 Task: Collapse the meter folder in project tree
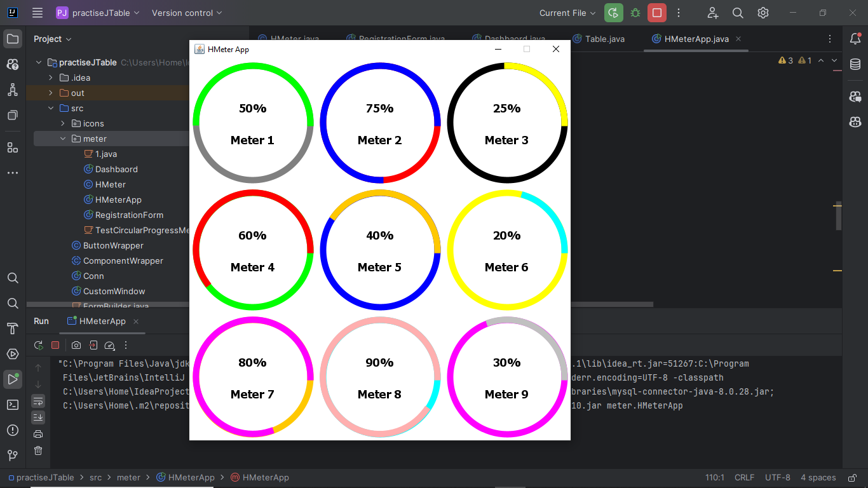tap(63, 139)
